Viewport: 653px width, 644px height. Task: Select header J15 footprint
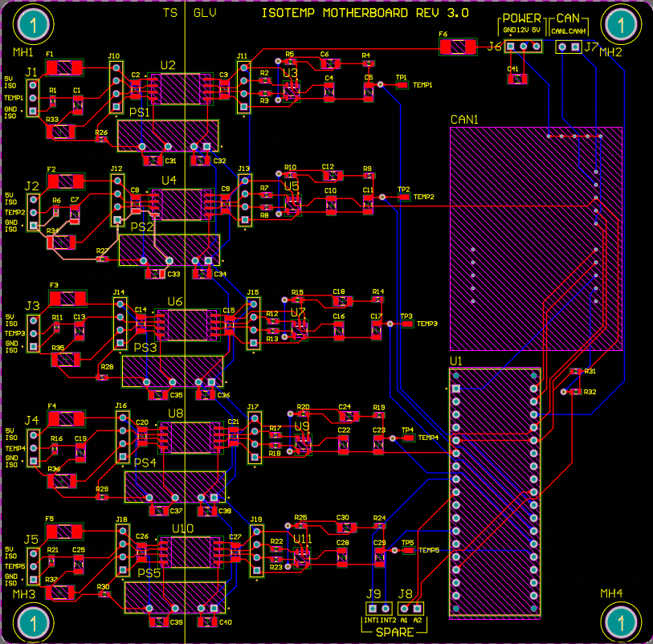click(253, 324)
